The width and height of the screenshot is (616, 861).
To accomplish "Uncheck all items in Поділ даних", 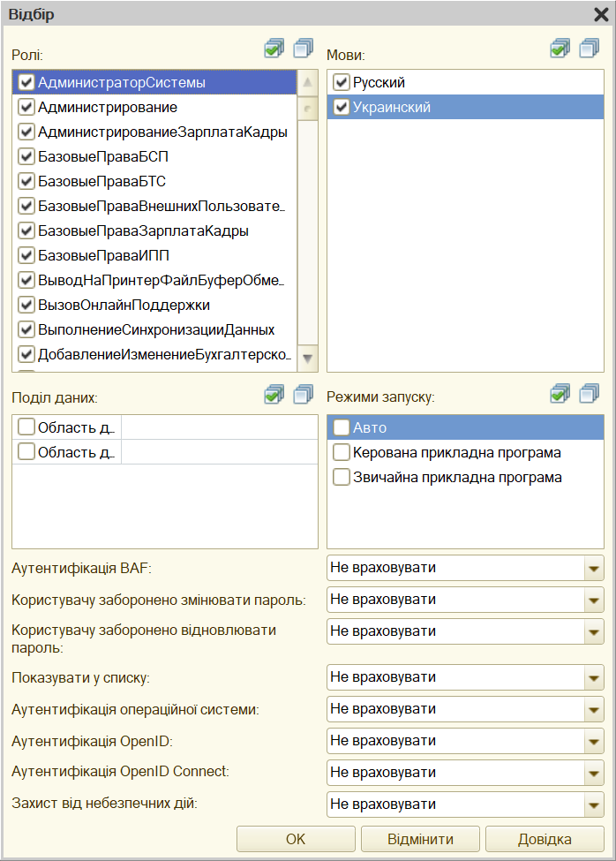I will click(304, 394).
